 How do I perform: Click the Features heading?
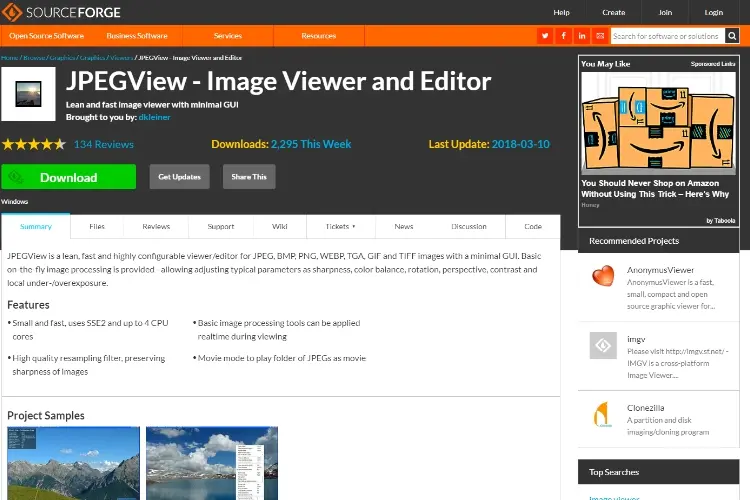(x=28, y=305)
